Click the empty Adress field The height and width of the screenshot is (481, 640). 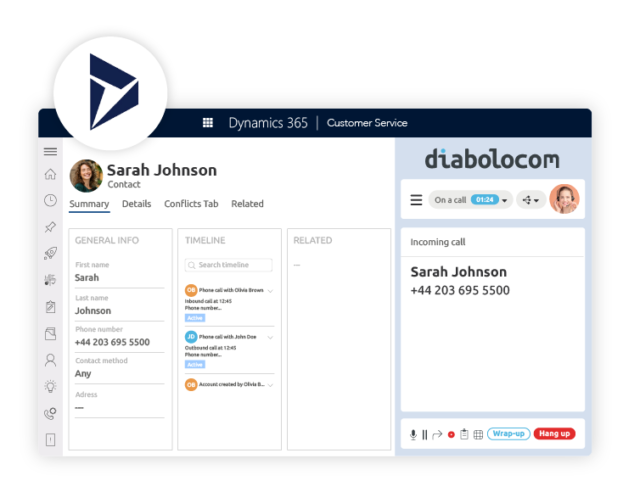point(119,408)
